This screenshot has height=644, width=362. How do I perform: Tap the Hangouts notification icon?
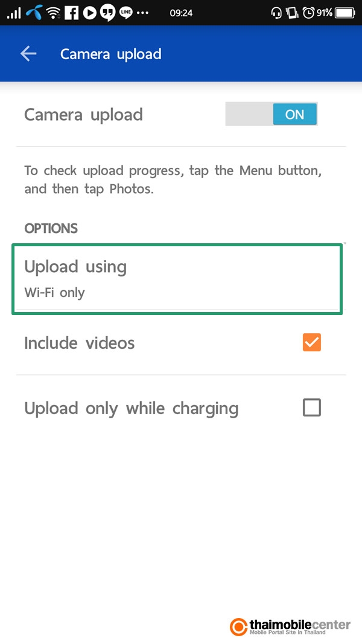108,13
